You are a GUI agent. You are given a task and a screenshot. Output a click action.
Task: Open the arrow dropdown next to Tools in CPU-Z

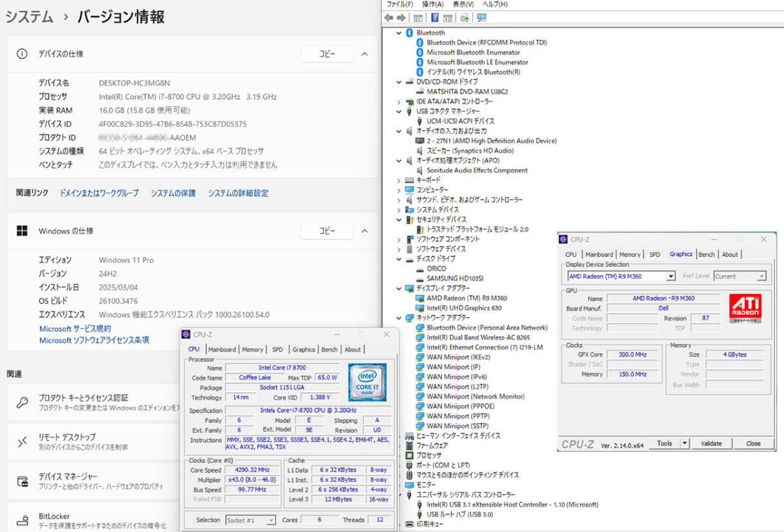(684, 443)
